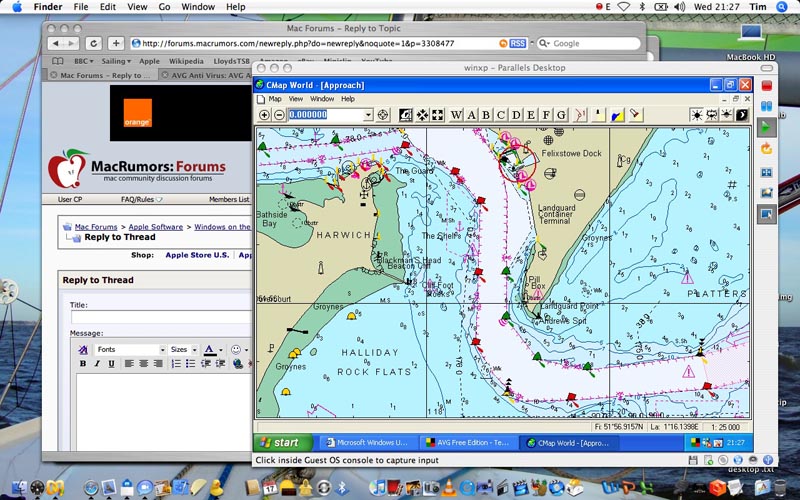Click the RSS button in Safari address bar
This screenshot has width=800, height=500.
coord(517,43)
